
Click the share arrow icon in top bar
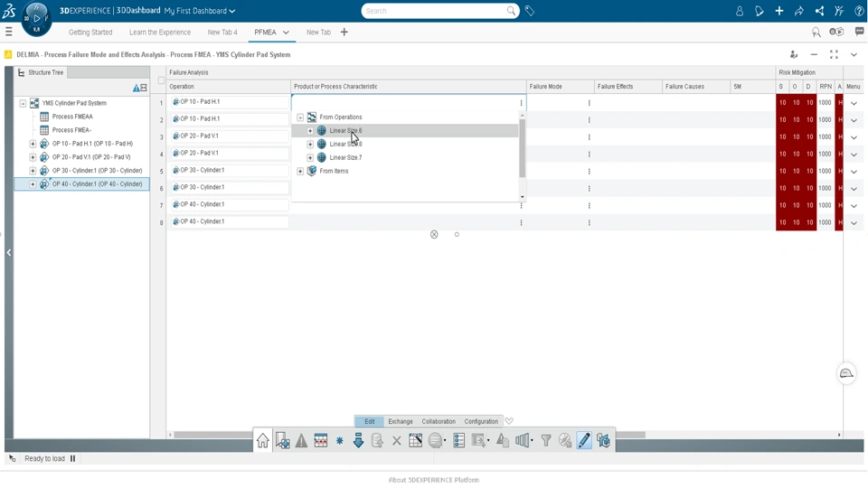(x=798, y=11)
